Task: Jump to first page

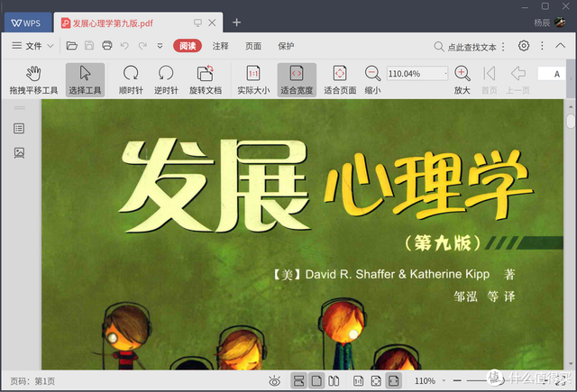Action: (489, 80)
